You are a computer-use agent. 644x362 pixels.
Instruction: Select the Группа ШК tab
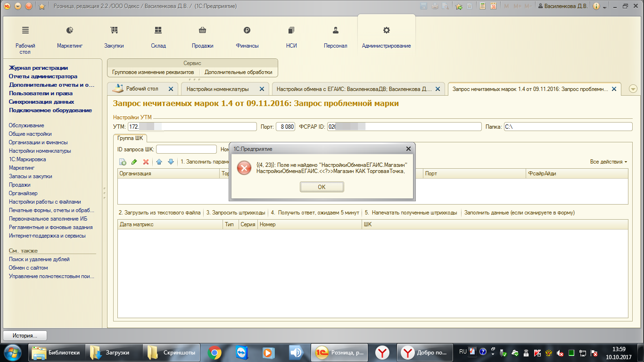[x=130, y=138]
